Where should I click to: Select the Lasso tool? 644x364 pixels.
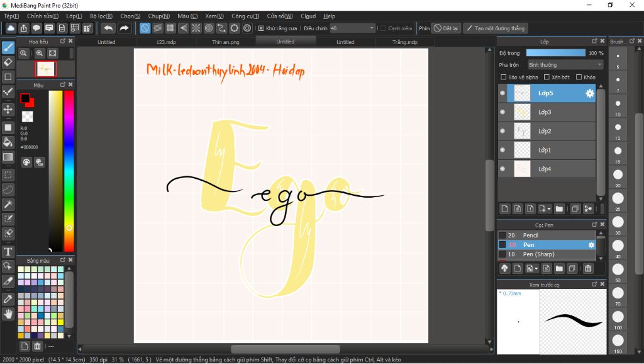(x=8, y=190)
